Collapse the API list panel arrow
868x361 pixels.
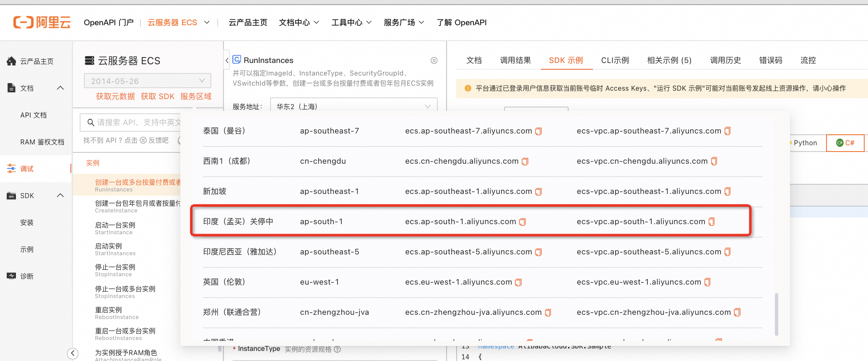click(227, 60)
